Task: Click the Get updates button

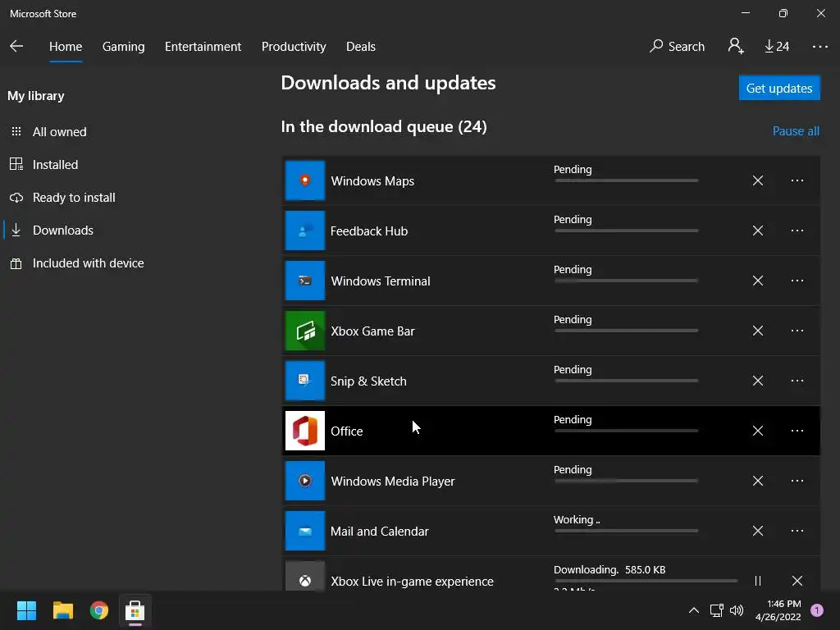Action: click(x=779, y=88)
